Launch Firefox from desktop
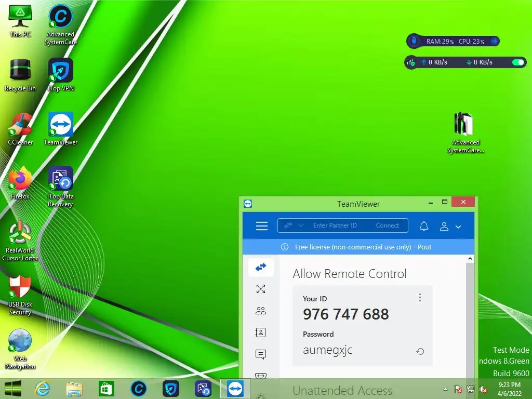Screen dimensions: 532x399 coord(20,183)
